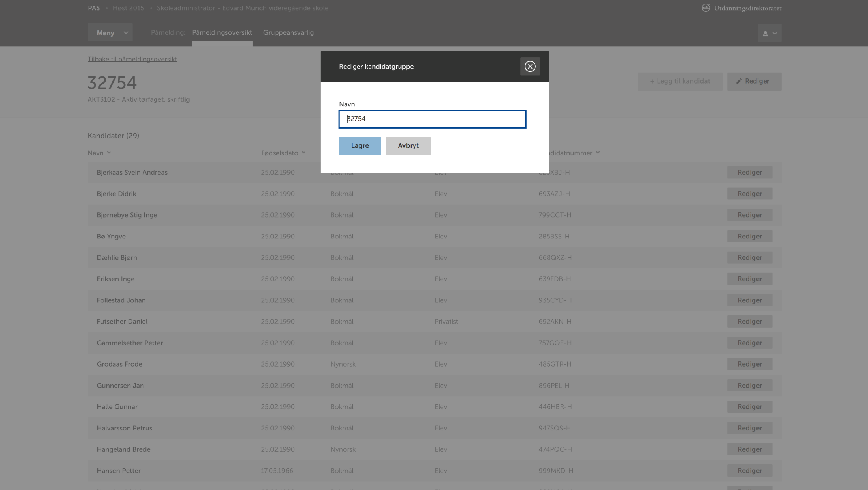Edit candidate Eriksen Inge

click(x=749, y=279)
